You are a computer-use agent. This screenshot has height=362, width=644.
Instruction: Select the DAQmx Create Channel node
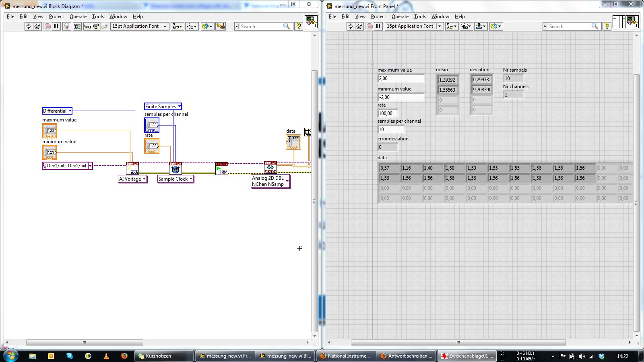pyautogui.click(x=132, y=168)
